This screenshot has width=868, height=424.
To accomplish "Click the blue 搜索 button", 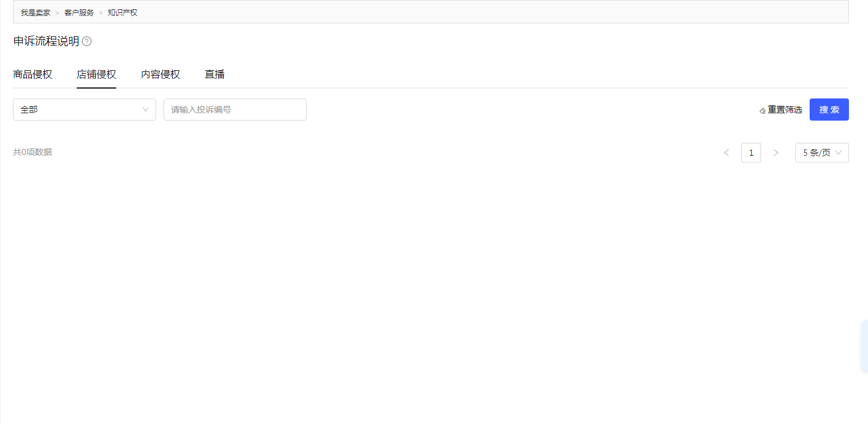I will 829,110.
